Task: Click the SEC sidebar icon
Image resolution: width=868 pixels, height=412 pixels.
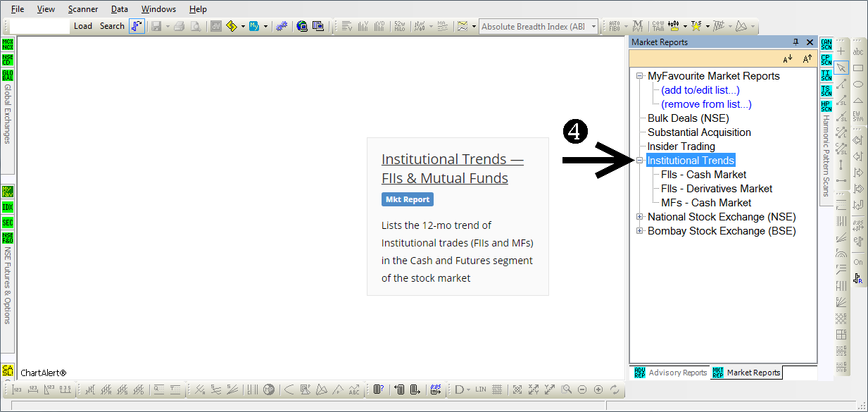Action: pyautogui.click(x=8, y=223)
